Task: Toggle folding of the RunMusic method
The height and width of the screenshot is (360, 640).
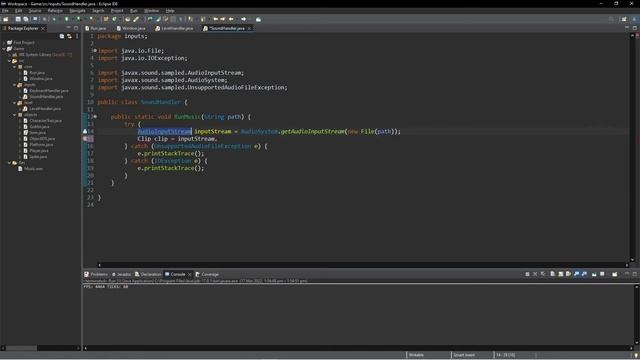Action: click(95, 116)
